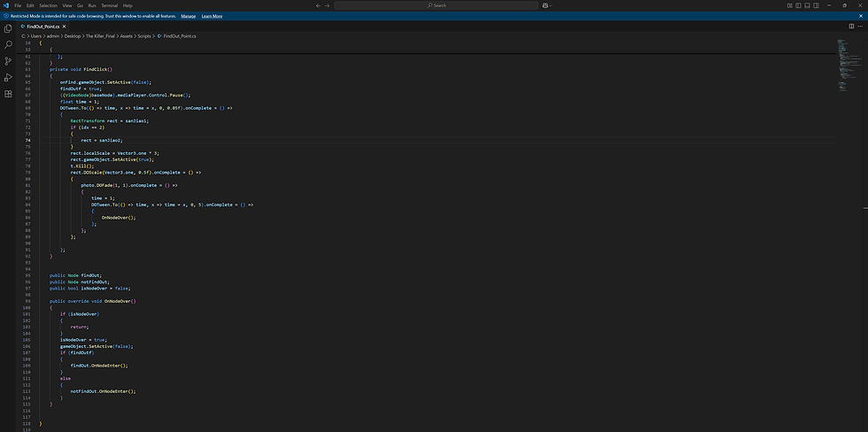
Task: Go forward with the right arrow
Action: point(327,5)
